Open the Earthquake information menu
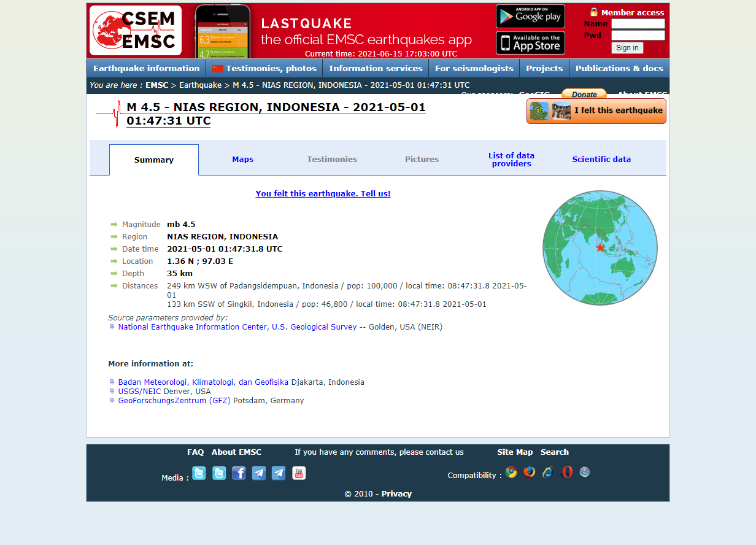The height and width of the screenshot is (545, 756). (146, 68)
